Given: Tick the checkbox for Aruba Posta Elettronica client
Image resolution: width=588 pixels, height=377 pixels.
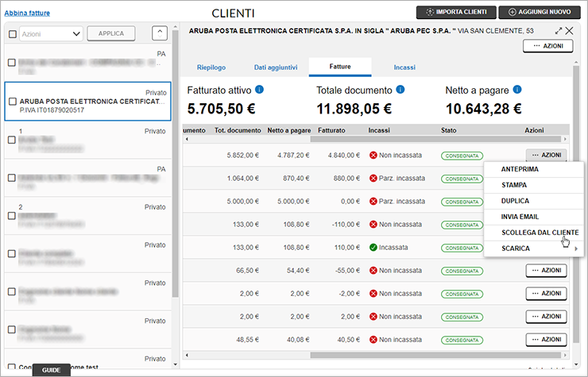Looking at the screenshot, I should pyautogui.click(x=13, y=102).
